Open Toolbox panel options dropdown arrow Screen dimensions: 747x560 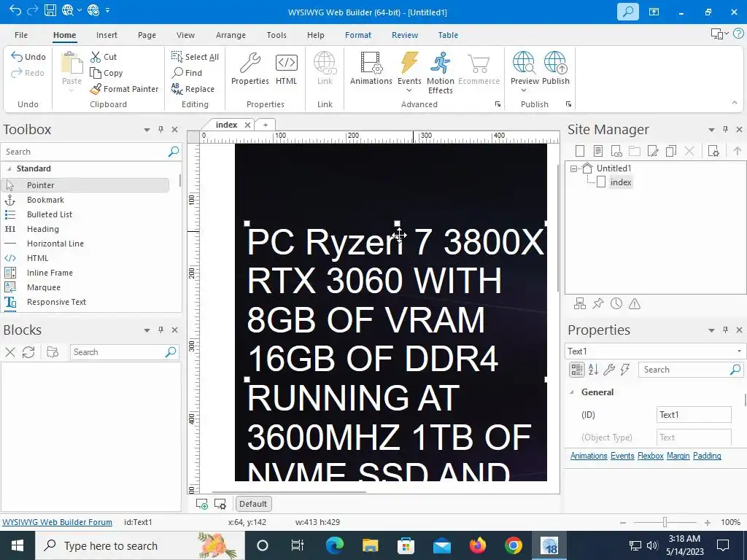[147, 130]
